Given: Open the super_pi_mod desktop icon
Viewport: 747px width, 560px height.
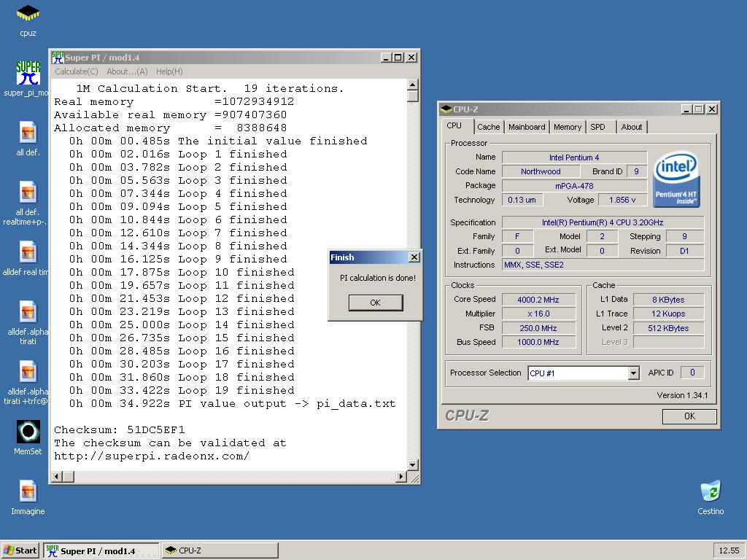Looking at the screenshot, I should pyautogui.click(x=28, y=79).
